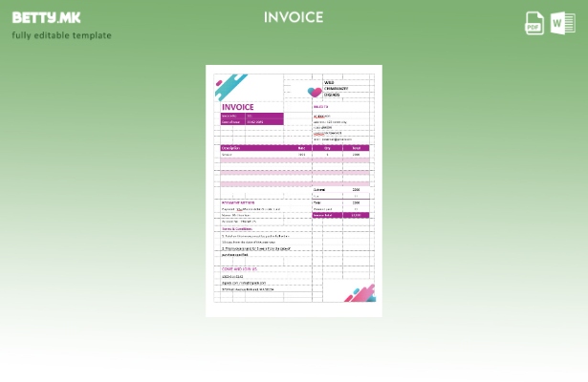
Task: Open the BETTY.MK logo link
Action: click(x=46, y=17)
